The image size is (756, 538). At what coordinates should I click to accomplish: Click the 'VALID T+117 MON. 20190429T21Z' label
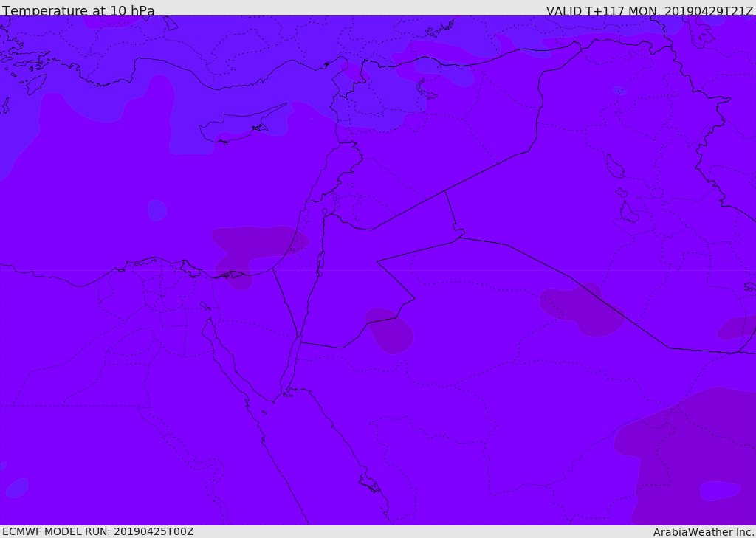coord(650,10)
